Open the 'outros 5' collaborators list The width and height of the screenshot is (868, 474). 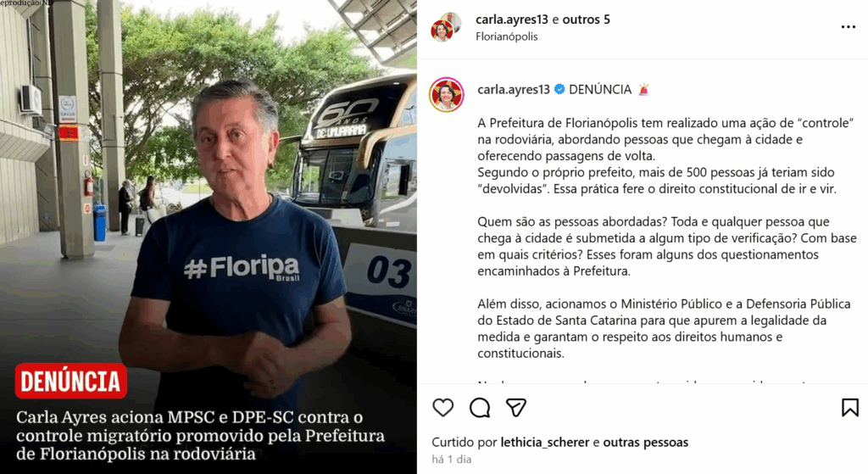(586, 20)
